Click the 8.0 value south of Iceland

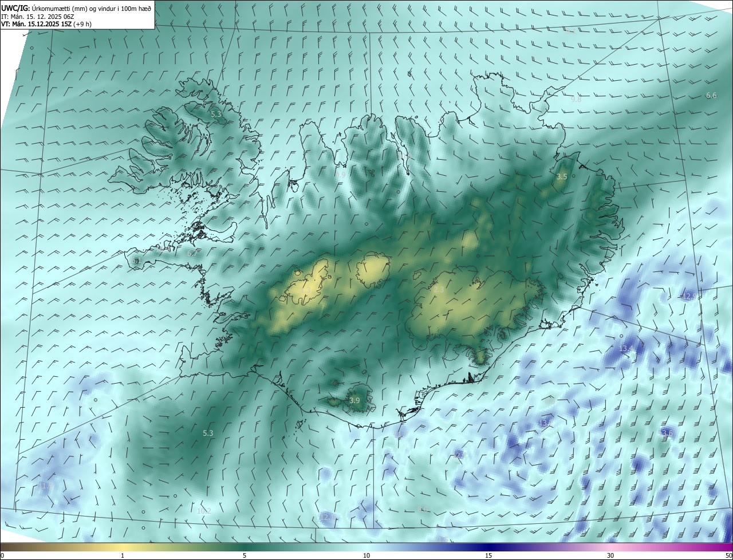click(423, 510)
